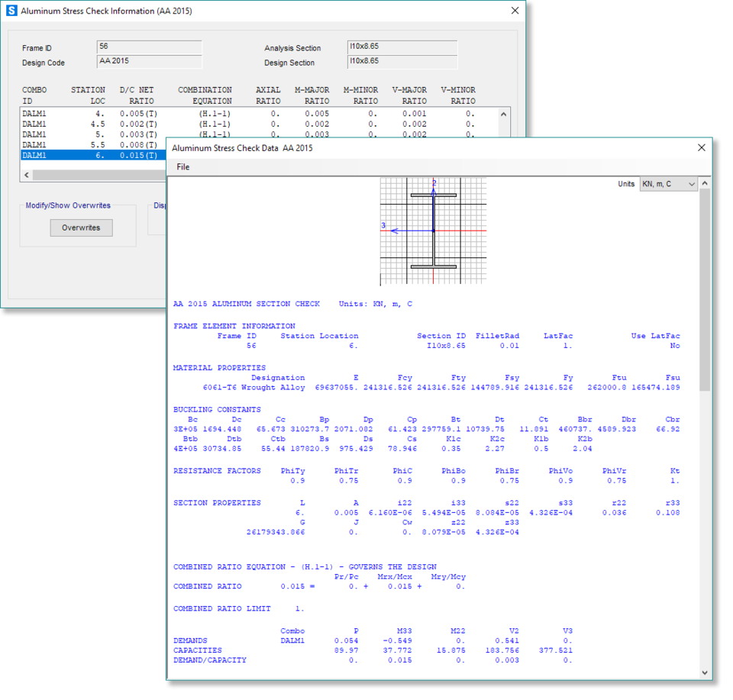Select the DALM1 row at station 5.
This screenshot has height=700, width=733.
click(92, 134)
